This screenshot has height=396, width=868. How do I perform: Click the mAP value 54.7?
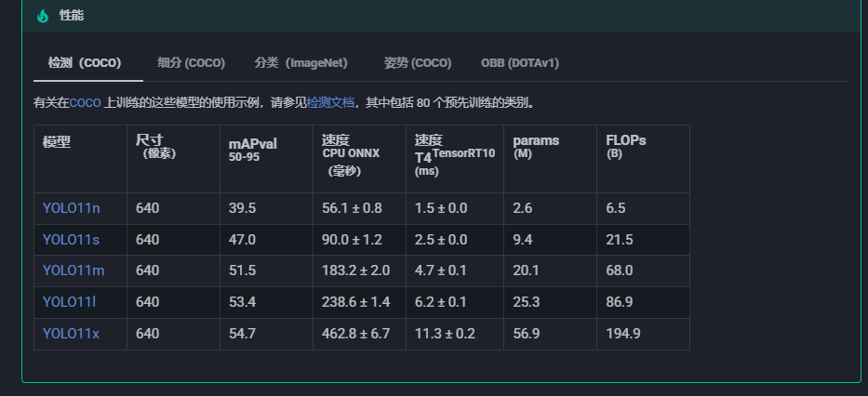pos(243,334)
